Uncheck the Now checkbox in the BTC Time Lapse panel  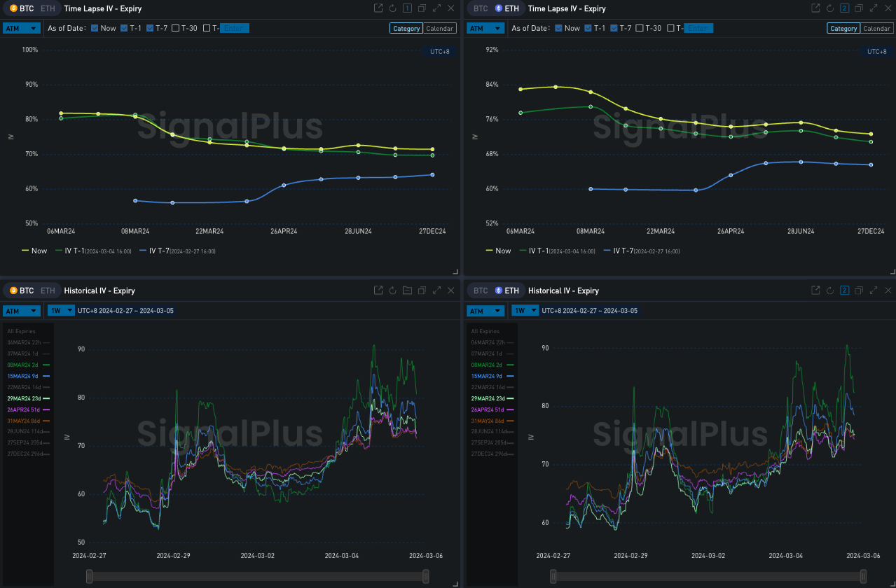[x=95, y=28]
